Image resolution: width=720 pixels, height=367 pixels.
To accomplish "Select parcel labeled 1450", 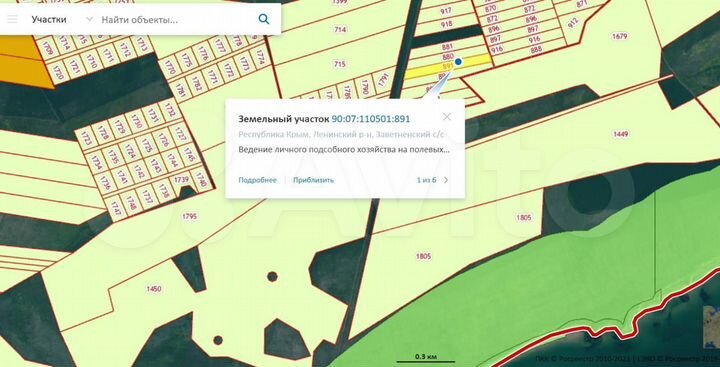I will click(154, 289).
